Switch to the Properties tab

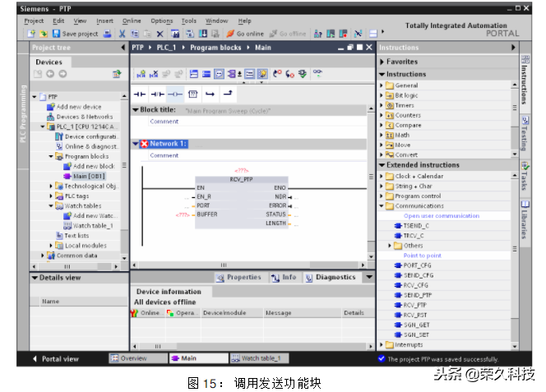[238, 278]
